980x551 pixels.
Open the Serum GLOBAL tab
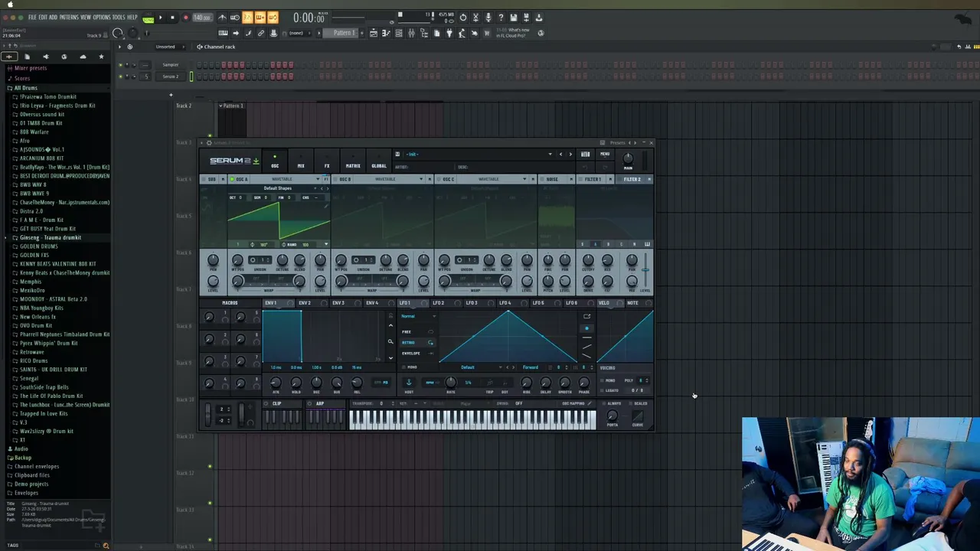coord(379,161)
